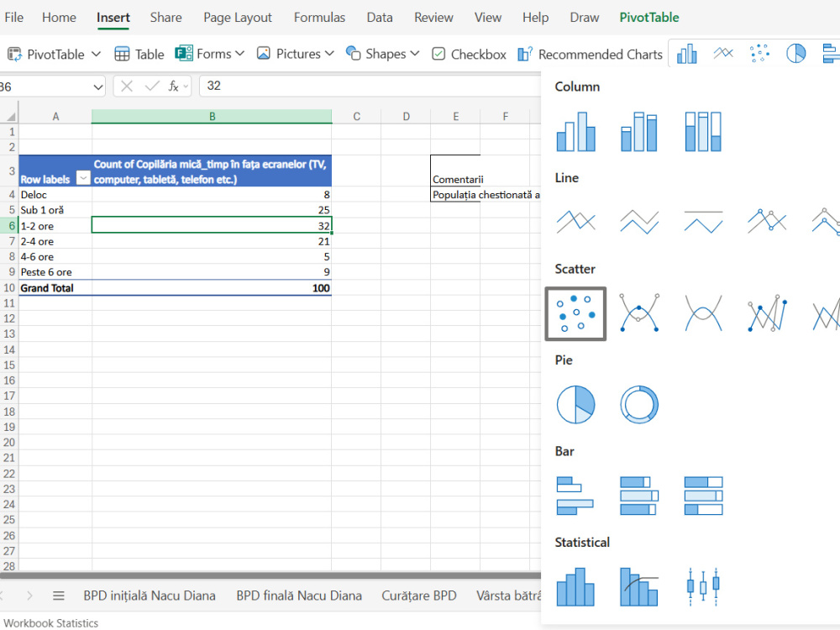Click the PivotTable insert button
This screenshot has width=840, height=630.
pyautogui.click(x=45, y=54)
